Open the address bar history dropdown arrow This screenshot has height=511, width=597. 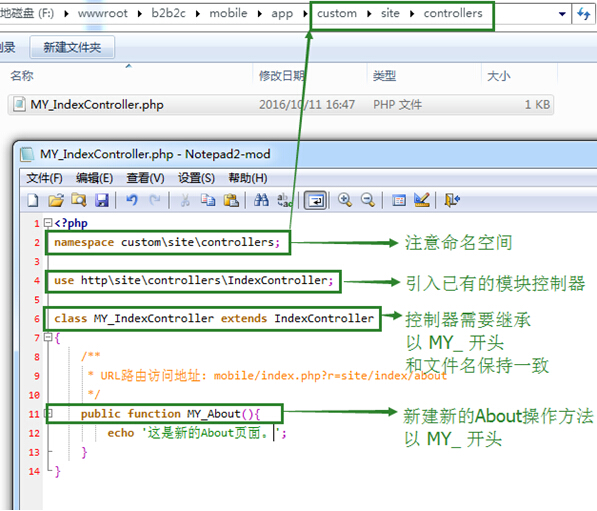562,14
